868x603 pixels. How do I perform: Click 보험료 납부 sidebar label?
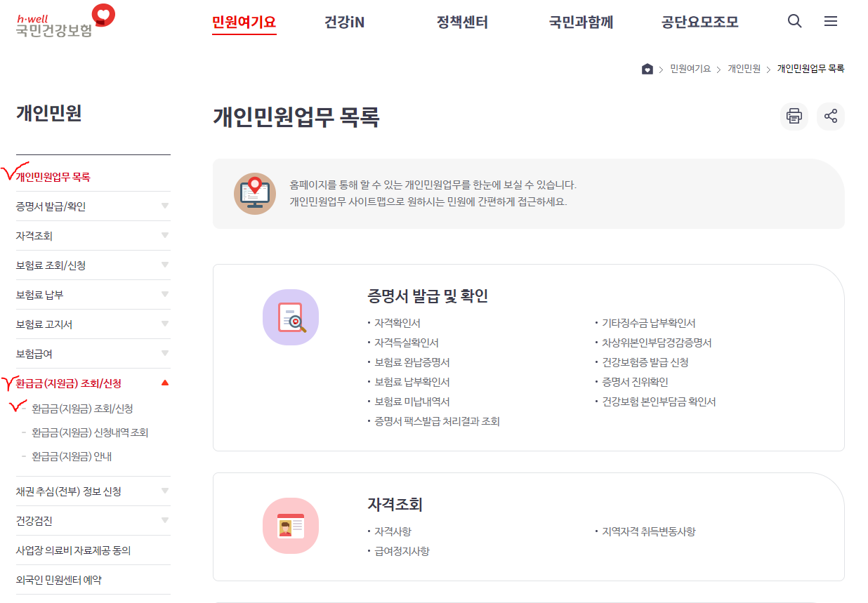click(x=40, y=295)
